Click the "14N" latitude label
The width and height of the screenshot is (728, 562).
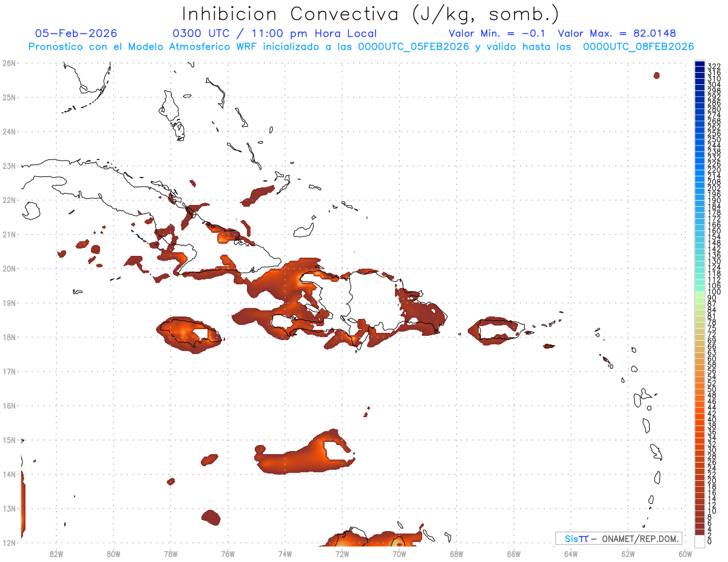click(9, 474)
